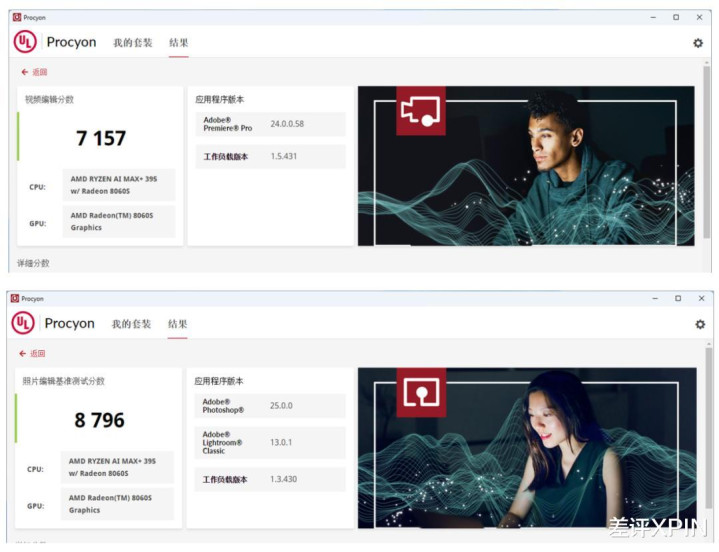719x552 pixels.
Task: Click 应用程序版本 heading in top window
Action: [x=220, y=99]
